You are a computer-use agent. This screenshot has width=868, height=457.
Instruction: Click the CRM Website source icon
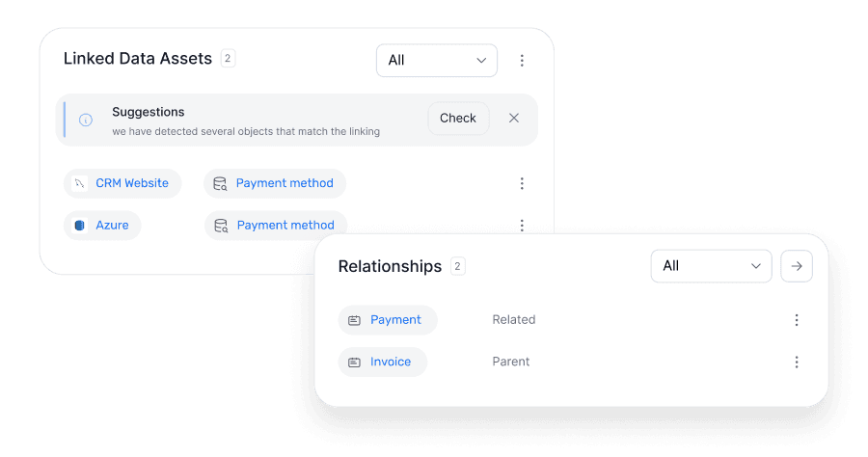[80, 183]
